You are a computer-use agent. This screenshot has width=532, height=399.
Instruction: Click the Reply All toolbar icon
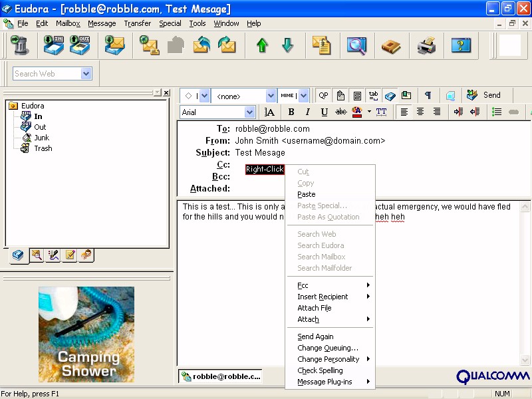click(x=201, y=45)
